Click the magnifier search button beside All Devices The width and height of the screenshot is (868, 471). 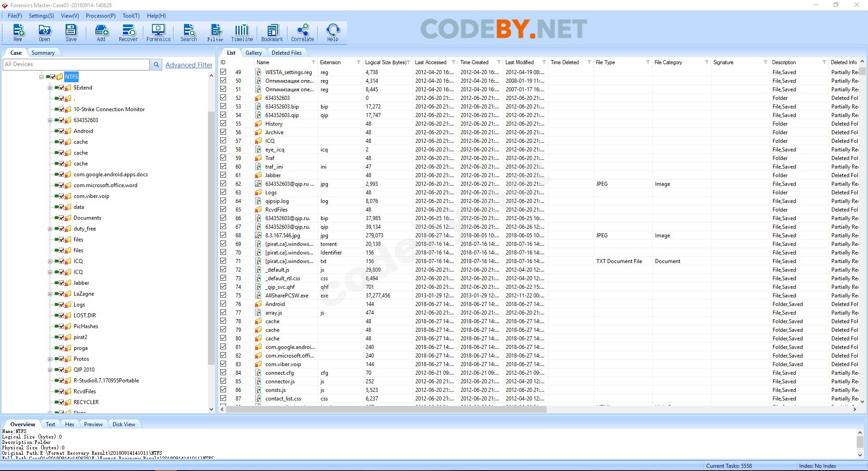(156, 65)
